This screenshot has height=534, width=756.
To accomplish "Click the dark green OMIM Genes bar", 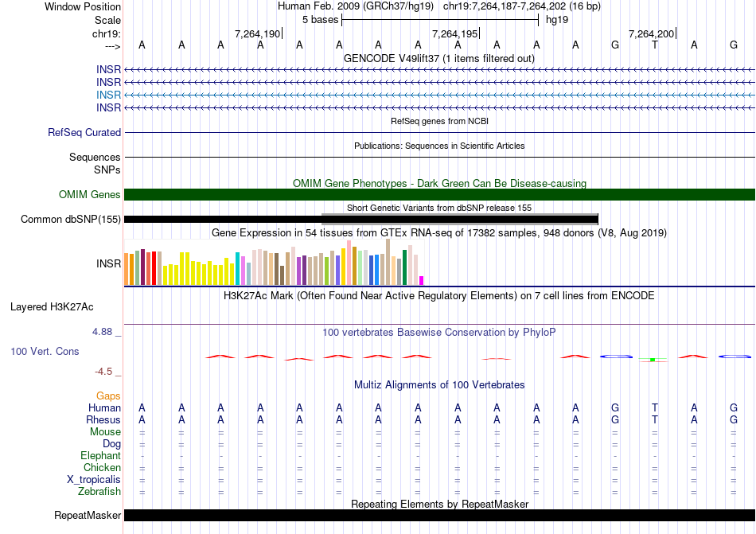I will tap(439, 195).
